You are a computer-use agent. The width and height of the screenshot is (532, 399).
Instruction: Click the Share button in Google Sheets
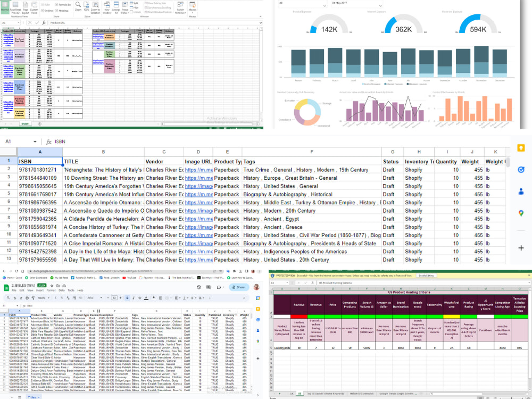click(239, 287)
